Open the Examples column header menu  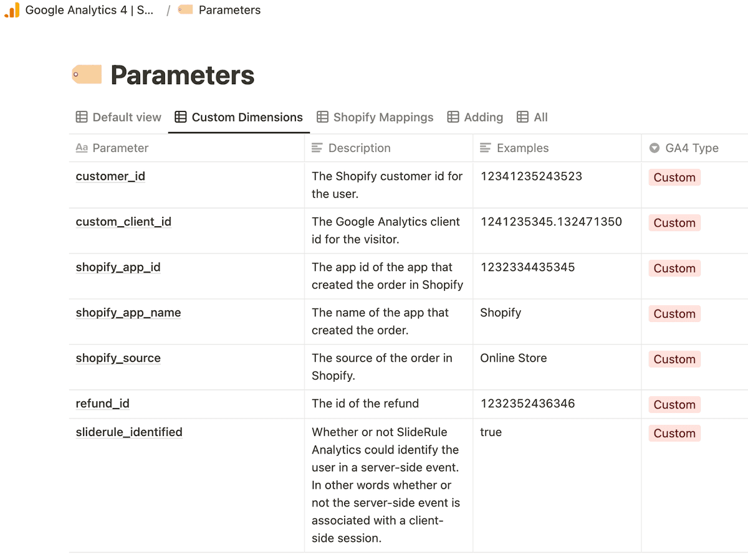pos(557,148)
